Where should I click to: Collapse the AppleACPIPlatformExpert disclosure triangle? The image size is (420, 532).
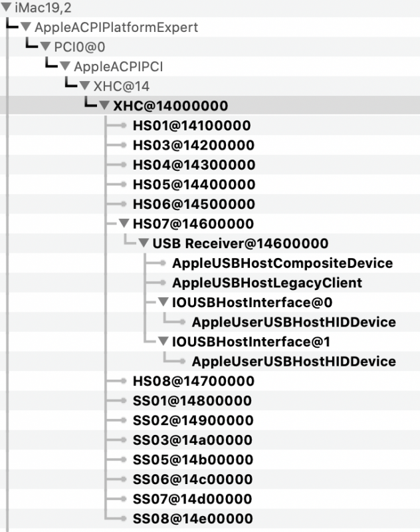coord(25,27)
